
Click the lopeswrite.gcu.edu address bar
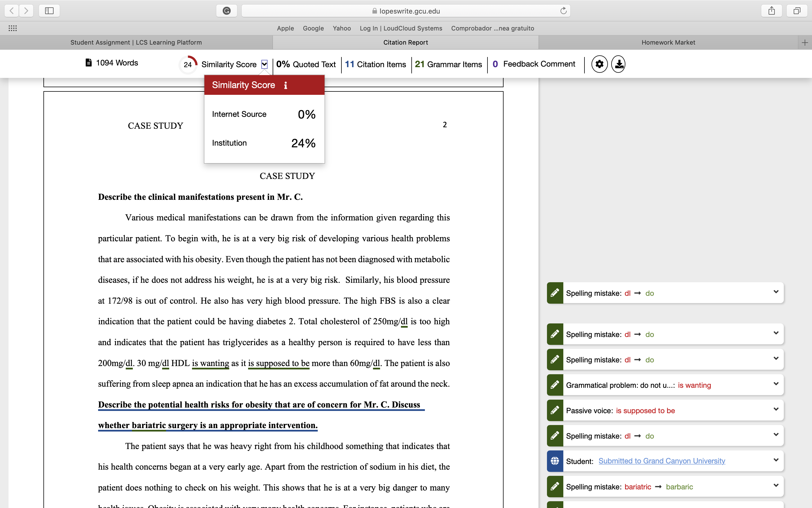406,11
